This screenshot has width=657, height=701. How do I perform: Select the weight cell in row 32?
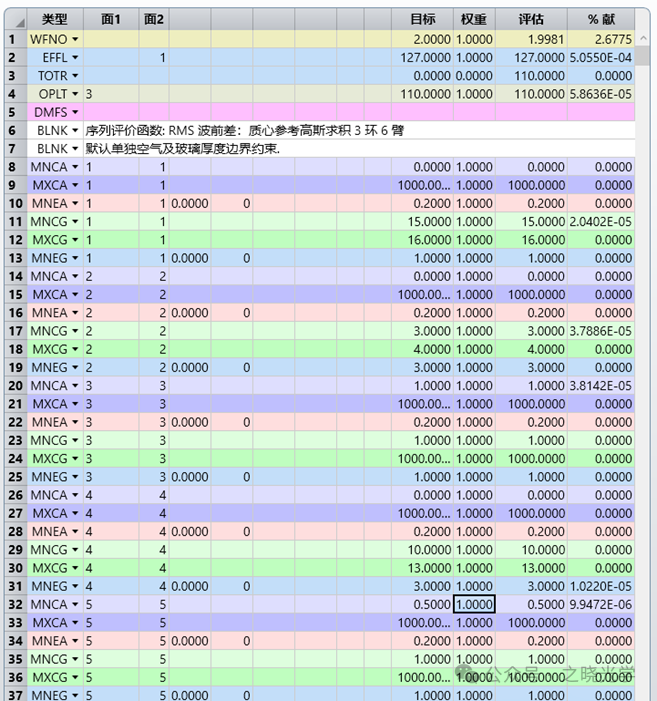474,604
